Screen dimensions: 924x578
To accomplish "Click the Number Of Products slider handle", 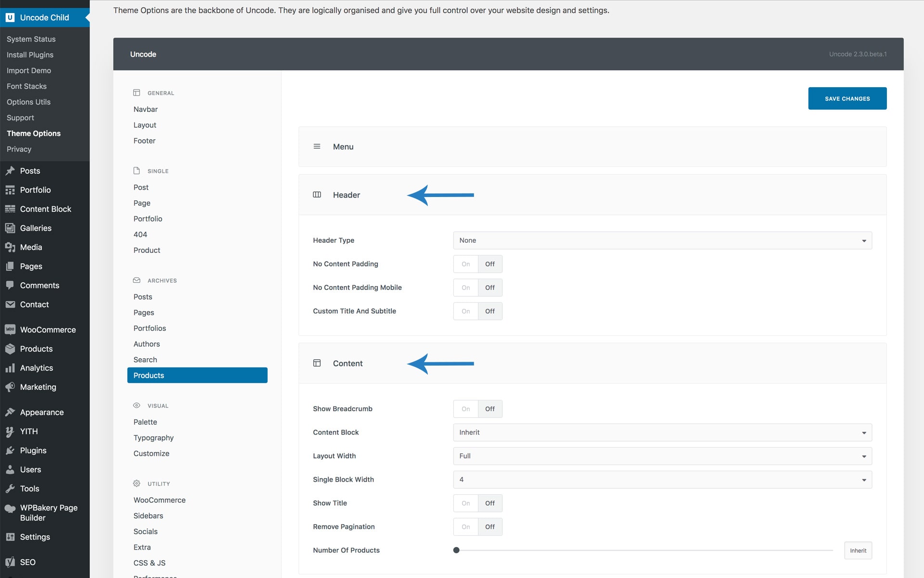I will [x=456, y=550].
